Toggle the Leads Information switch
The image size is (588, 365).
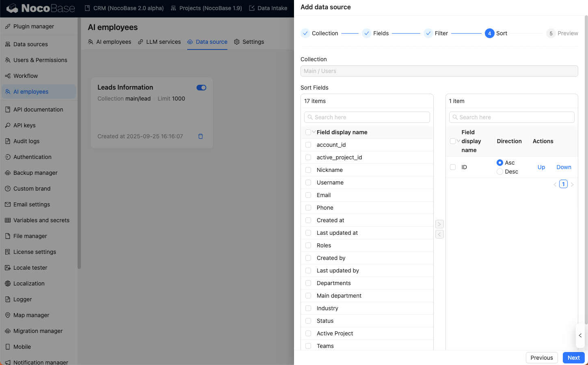click(201, 88)
